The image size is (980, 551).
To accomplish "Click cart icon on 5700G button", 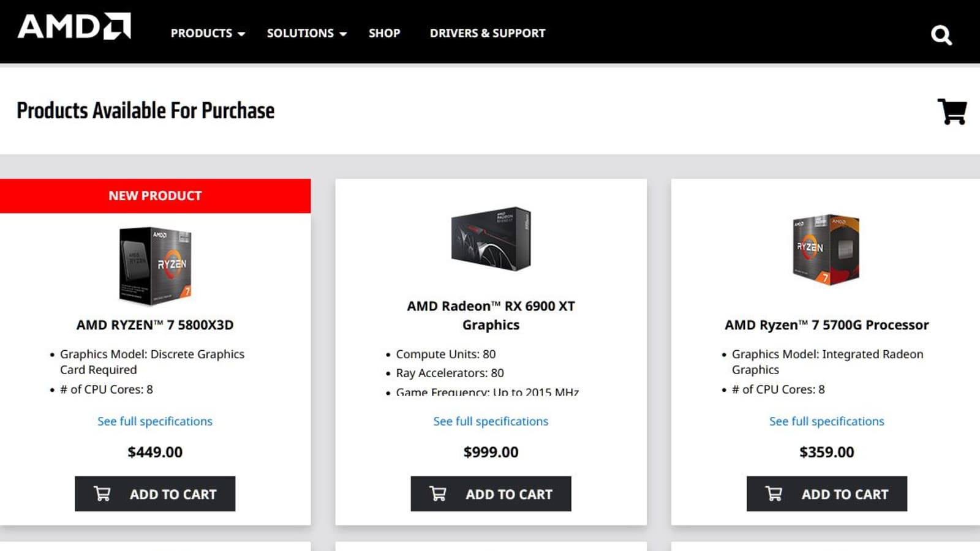I will 774,493.
